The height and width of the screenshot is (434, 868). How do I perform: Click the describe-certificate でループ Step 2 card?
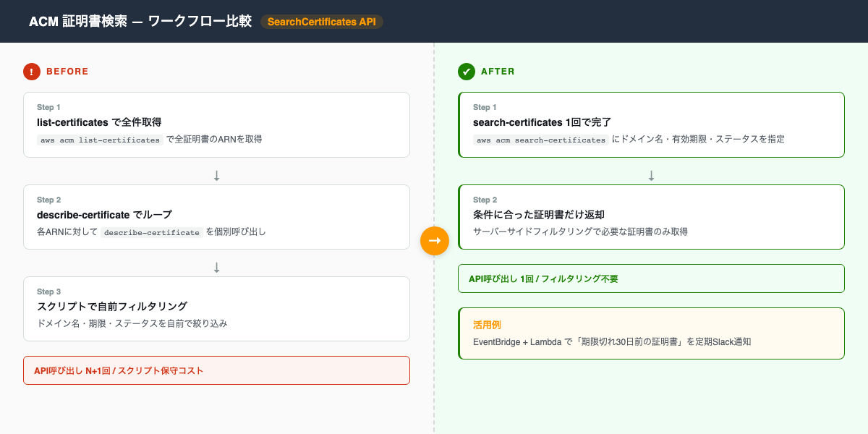pyautogui.click(x=216, y=217)
